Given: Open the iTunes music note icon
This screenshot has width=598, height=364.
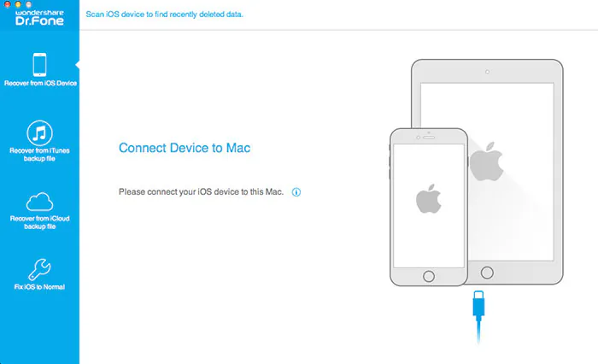Looking at the screenshot, I should coord(39,133).
